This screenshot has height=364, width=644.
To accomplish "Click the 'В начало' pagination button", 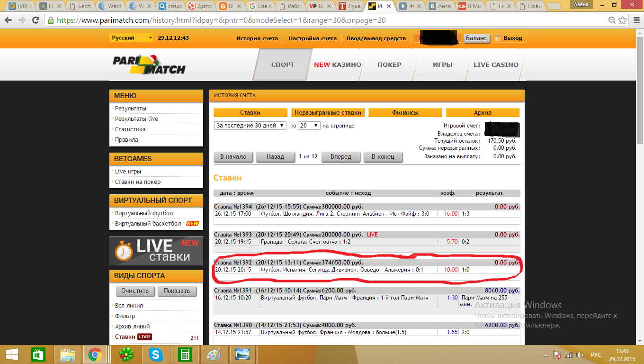I will point(233,157).
